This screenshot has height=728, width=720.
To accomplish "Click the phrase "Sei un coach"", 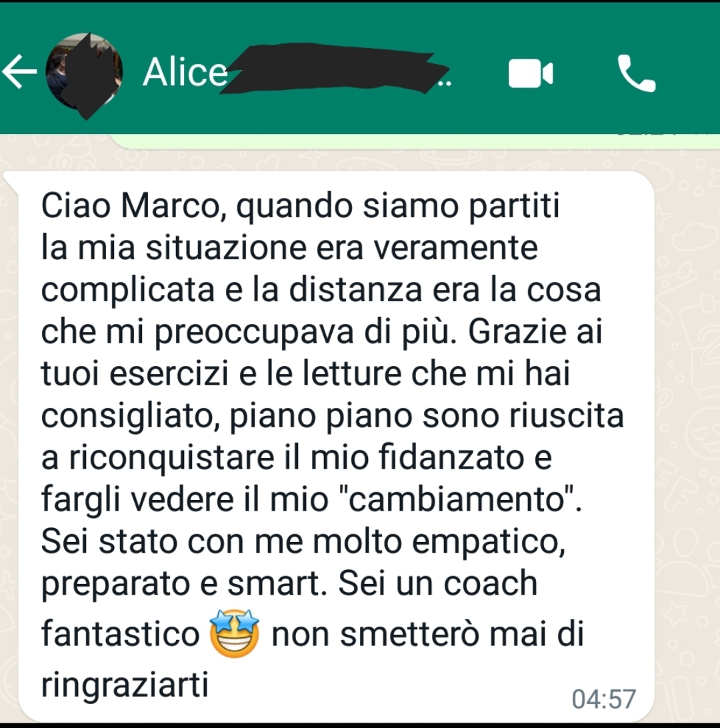I will (x=438, y=583).
